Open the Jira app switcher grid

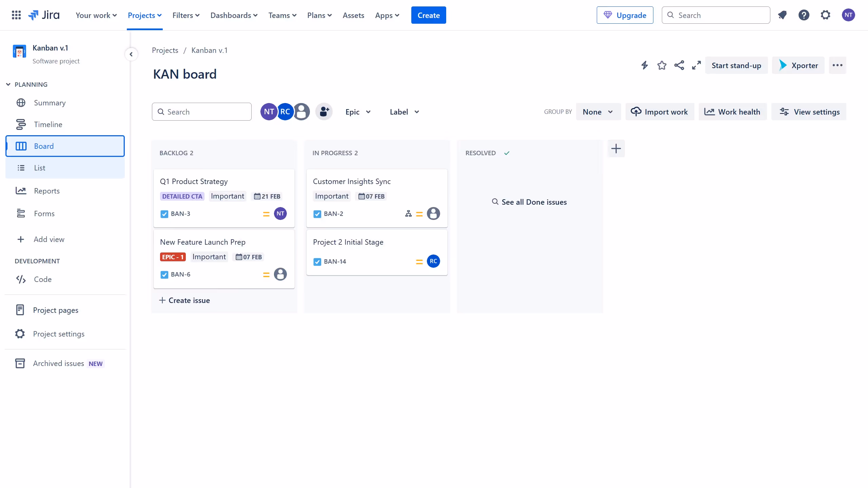coord(16,15)
